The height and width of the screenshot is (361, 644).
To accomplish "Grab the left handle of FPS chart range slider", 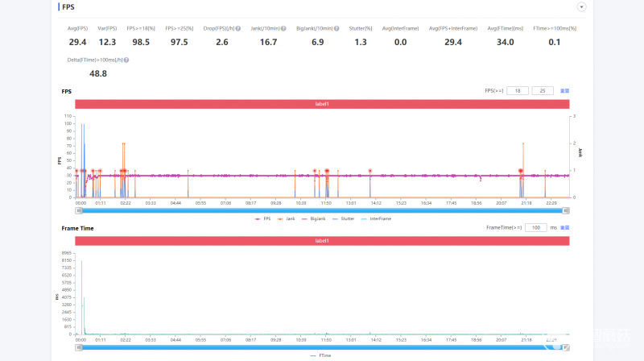I will point(79,210).
